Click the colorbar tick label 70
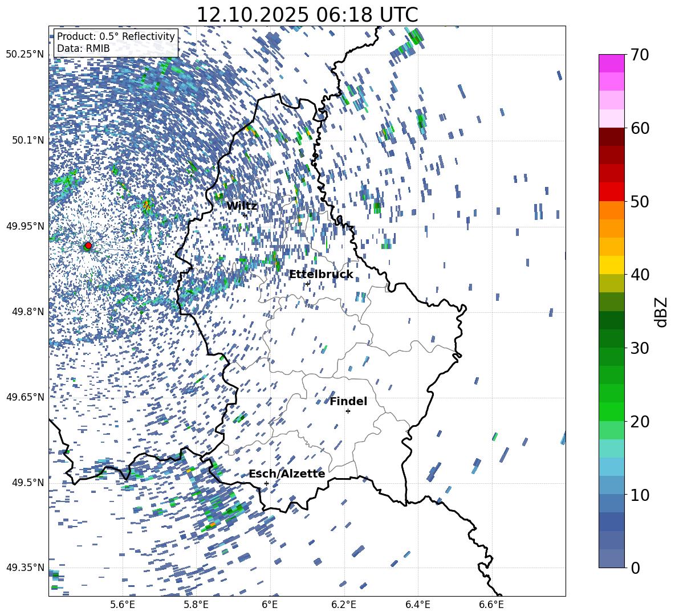675x616 pixels. (x=640, y=55)
